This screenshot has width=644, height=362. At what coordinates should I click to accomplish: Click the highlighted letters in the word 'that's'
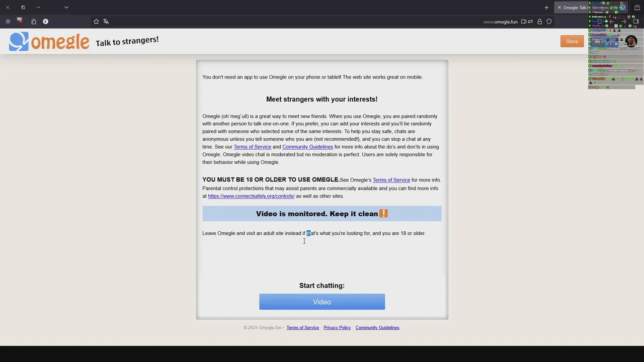[308, 233]
